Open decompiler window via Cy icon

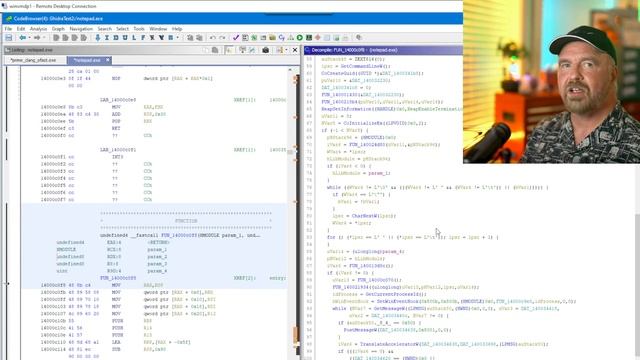282,38
